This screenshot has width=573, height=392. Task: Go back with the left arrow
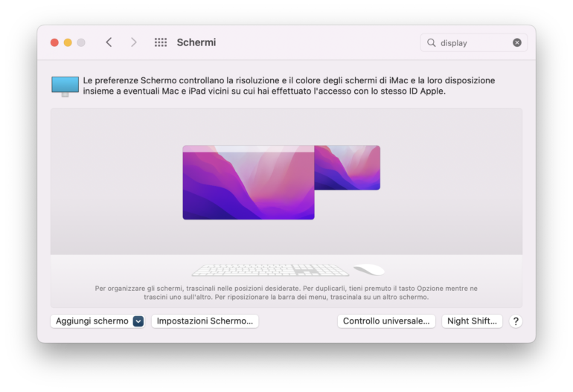tap(109, 42)
